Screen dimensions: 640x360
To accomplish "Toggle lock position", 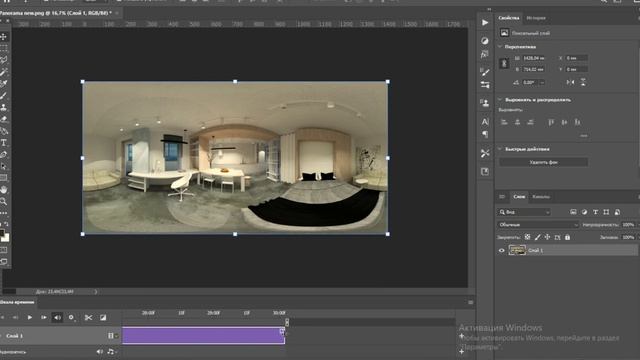I will pyautogui.click(x=547, y=237).
